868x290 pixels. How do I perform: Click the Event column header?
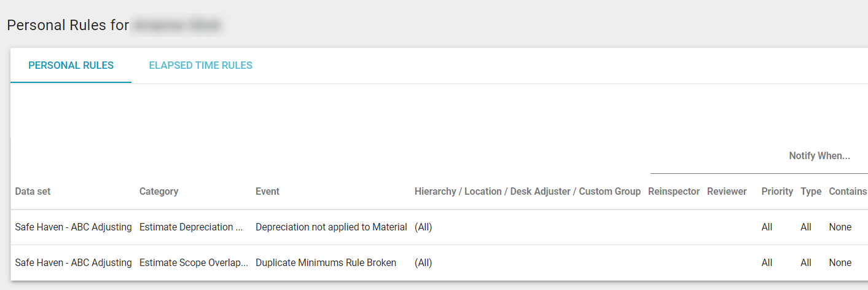click(267, 191)
